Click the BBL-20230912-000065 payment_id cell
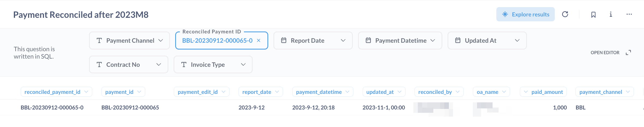The height and width of the screenshot is (127, 644). coord(130,108)
